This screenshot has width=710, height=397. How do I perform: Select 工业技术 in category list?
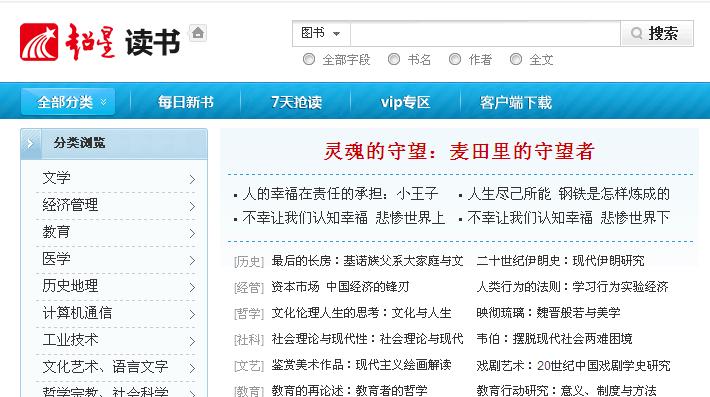[x=70, y=340]
